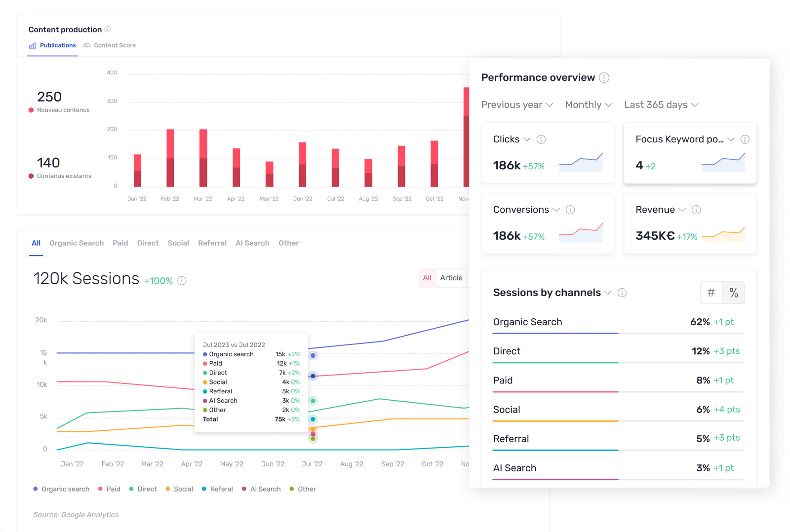Toggle Other series in chart legend

(302, 489)
